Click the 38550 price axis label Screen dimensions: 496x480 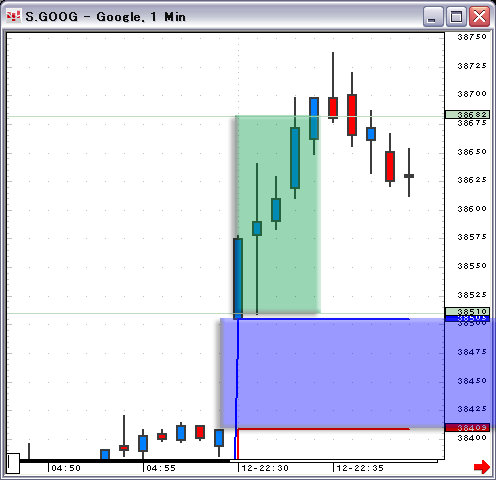tap(472, 266)
